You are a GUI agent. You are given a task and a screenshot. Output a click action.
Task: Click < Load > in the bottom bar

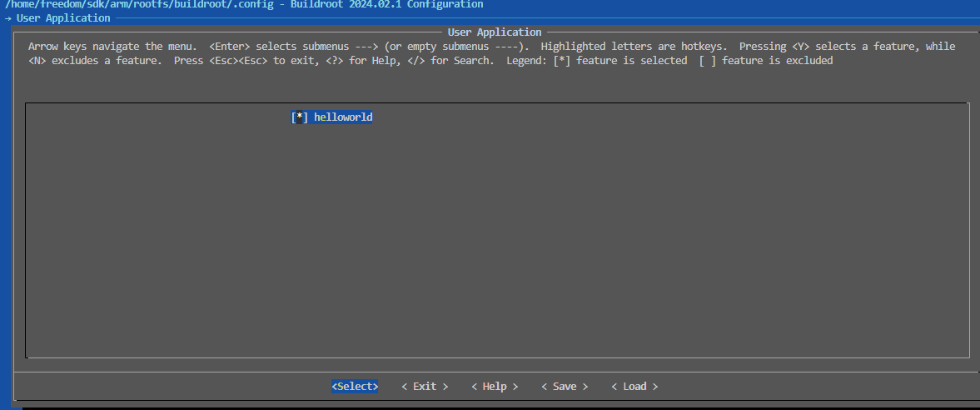point(634,387)
